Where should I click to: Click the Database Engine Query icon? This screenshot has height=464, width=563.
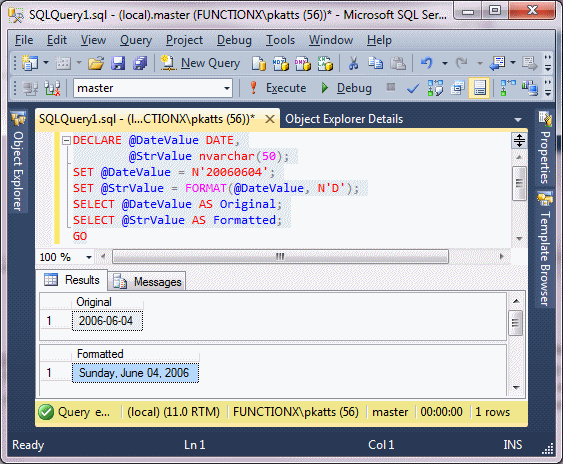[x=259, y=64]
